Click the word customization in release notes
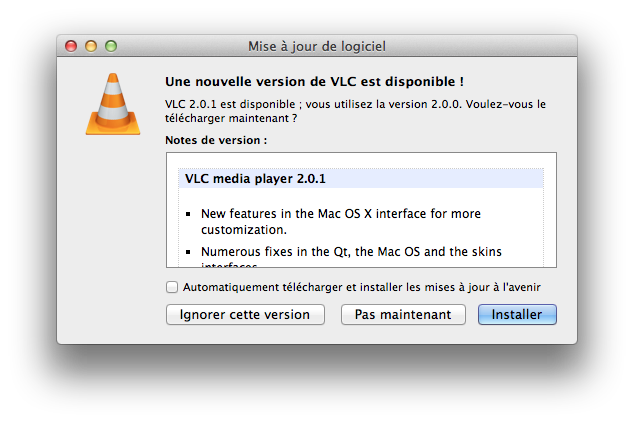This screenshot has width=634, height=423. pos(244,230)
